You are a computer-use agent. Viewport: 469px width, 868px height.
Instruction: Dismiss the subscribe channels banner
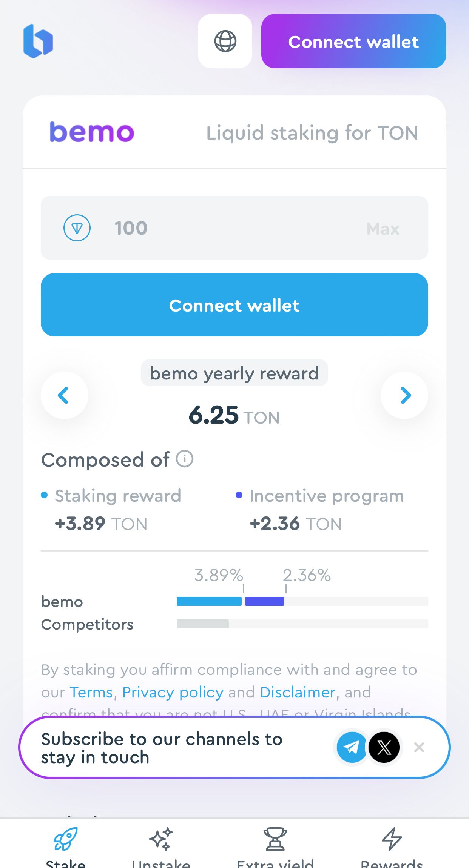tap(419, 747)
